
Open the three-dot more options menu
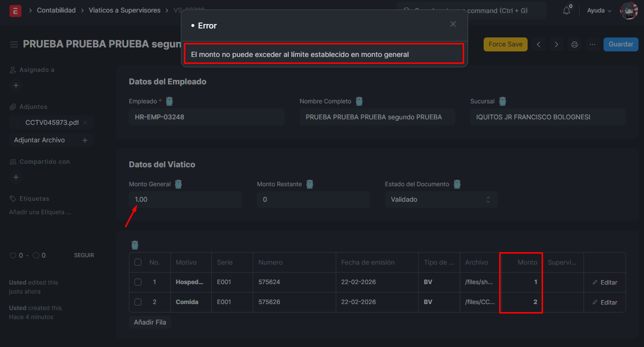[593, 44]
